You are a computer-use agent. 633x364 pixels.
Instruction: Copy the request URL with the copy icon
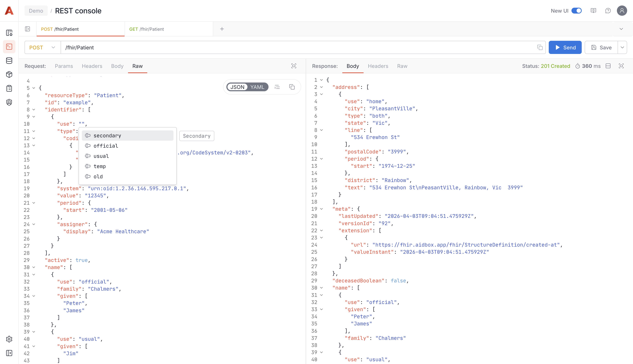click(540, 48)
